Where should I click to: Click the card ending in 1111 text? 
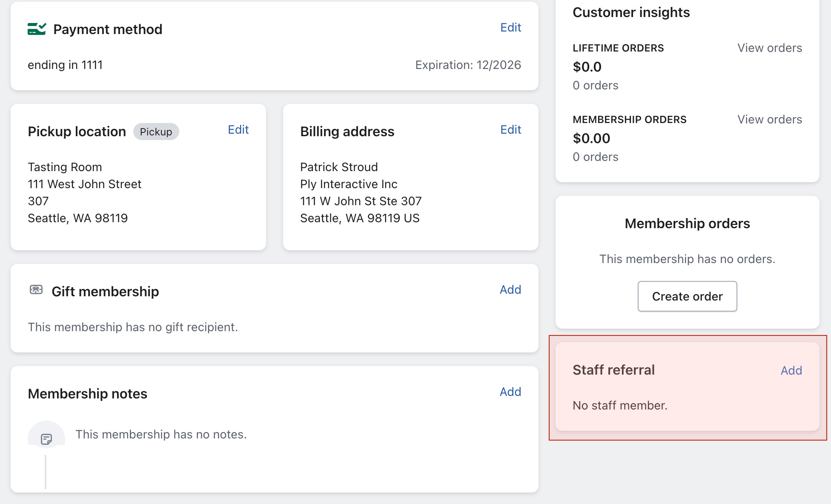coord(65,65)
